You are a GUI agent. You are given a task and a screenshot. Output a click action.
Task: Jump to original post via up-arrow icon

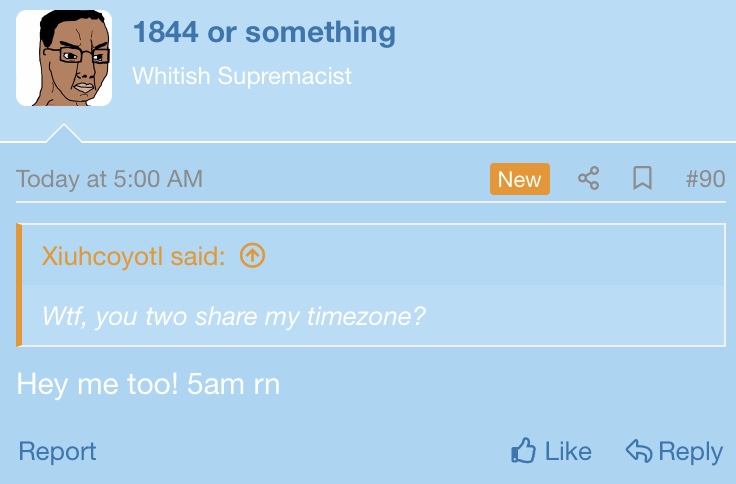click(x=253, y=256)
